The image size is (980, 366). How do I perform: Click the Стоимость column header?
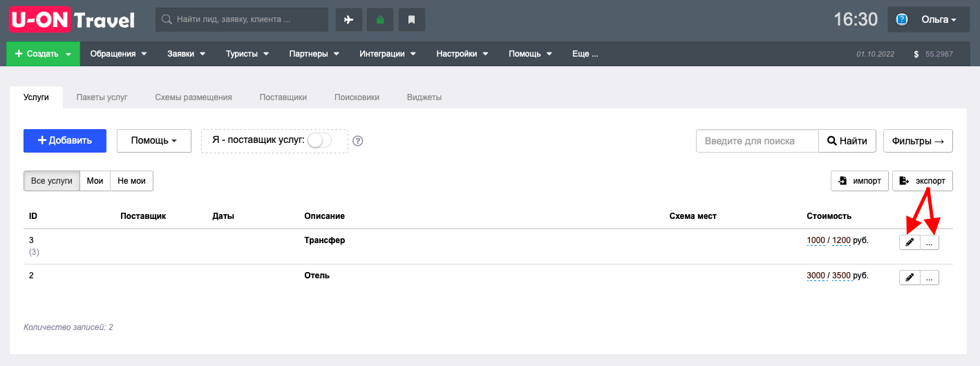click(x=829, y=216)
